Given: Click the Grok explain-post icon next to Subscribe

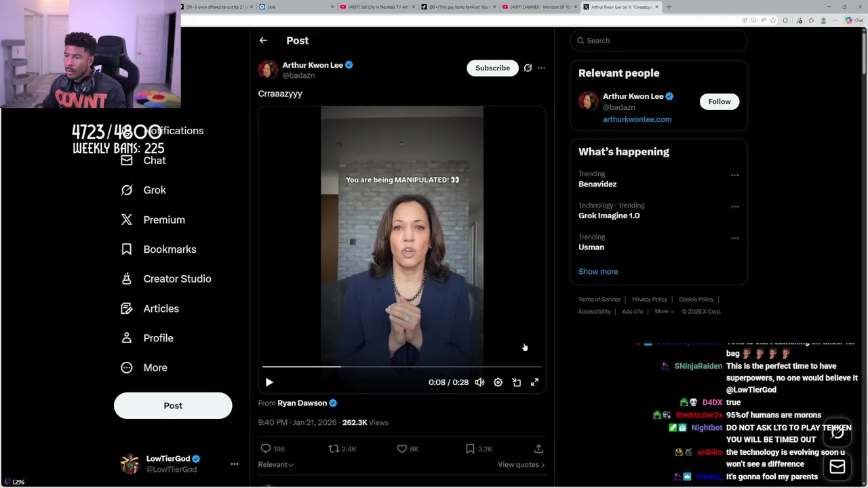Looking at the screenshot, I should [x=528, y=68].
